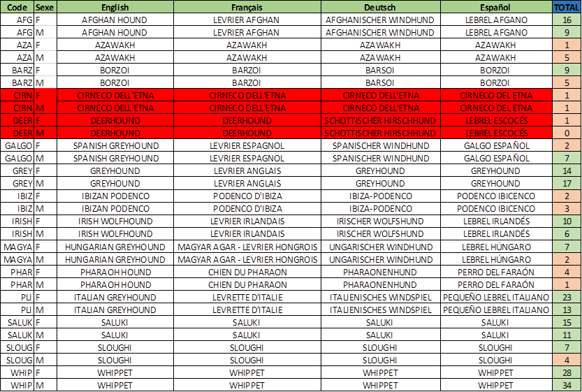Select LEVRIER ANGLAIS in GREY F row
582x392 pixels.
(x=247, y=171)
